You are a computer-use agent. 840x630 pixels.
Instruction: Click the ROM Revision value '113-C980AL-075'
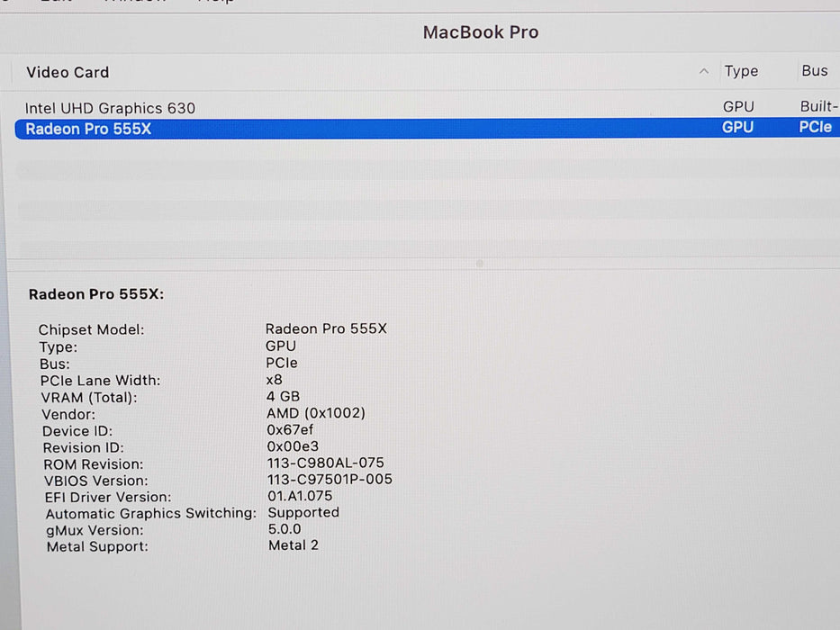(x=326, y=463)
